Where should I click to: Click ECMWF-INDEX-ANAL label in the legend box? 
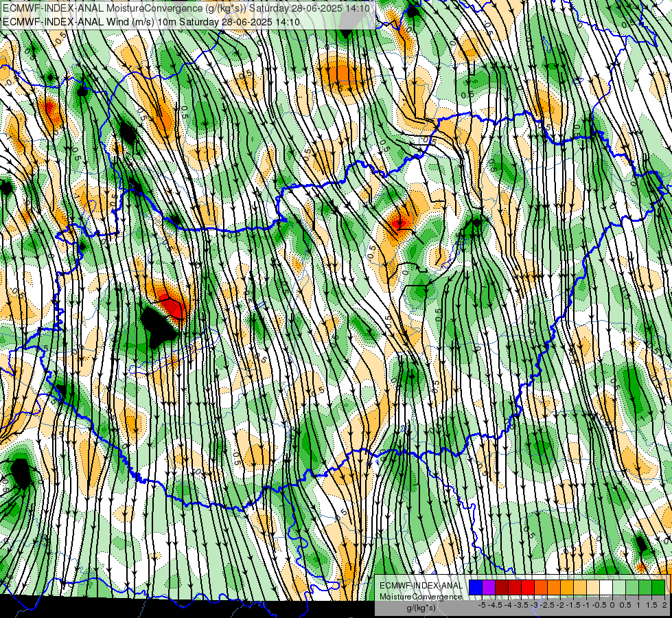tap(421, 586)
